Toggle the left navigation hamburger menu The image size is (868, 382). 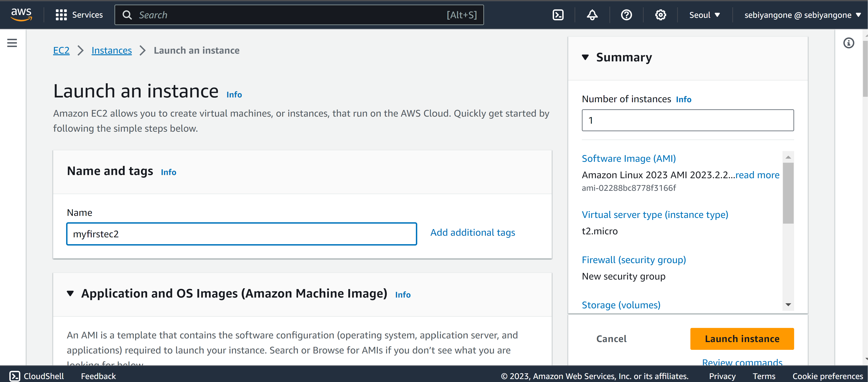[12, 43]
